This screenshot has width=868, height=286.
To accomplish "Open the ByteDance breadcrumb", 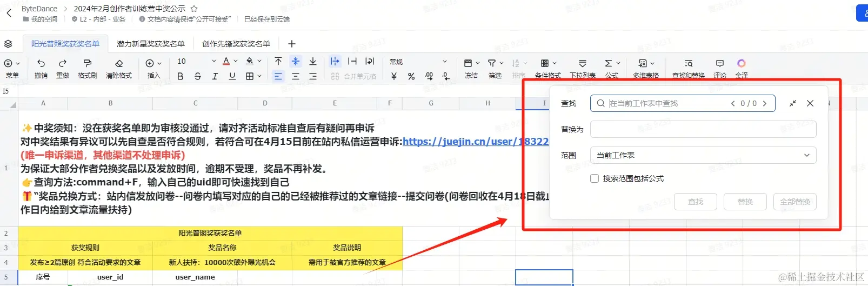I will click(x=39, y=9).
